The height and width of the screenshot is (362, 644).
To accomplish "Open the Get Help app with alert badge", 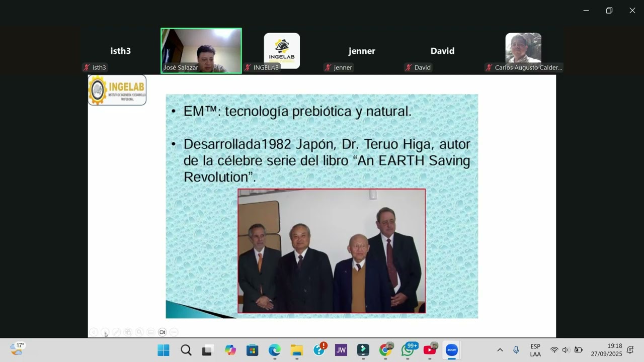I will (x=319, y=350).
